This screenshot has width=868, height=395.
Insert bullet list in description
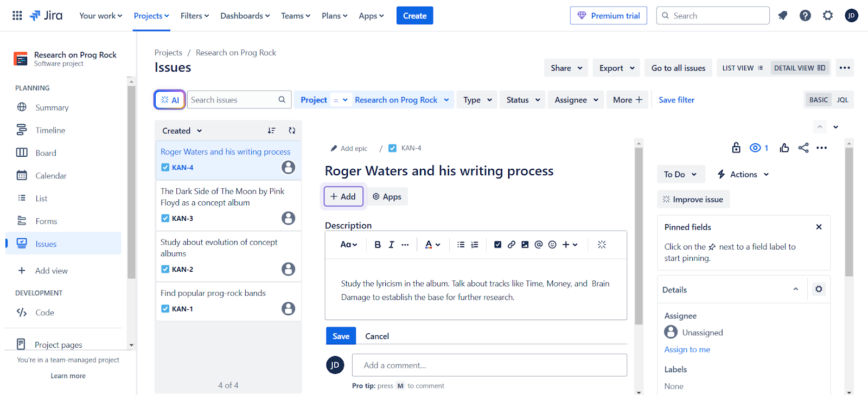(461, 245)
